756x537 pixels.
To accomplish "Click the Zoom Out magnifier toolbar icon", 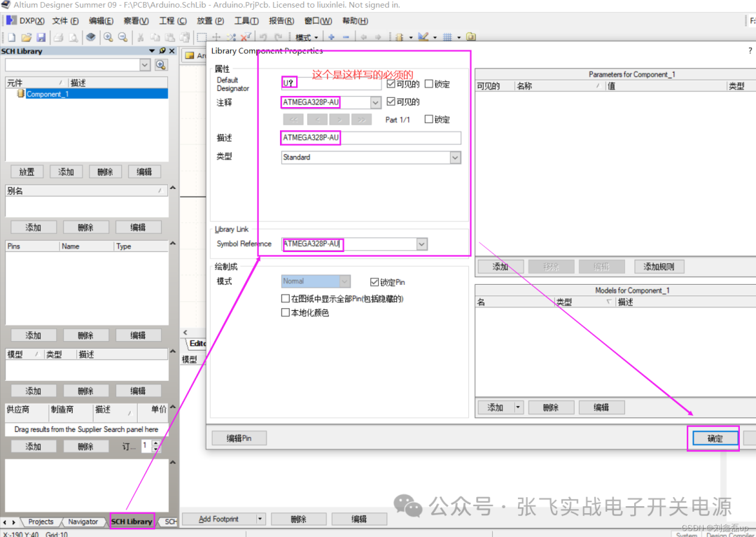I will (122, 37).
